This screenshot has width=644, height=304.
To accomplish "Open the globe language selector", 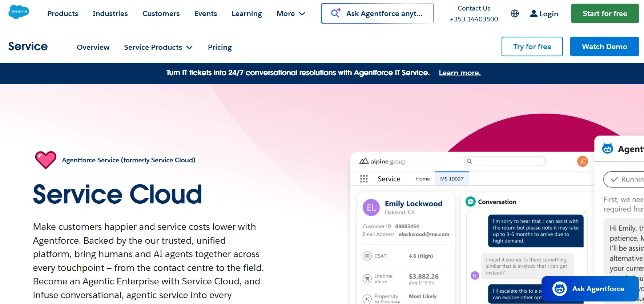I will [x=515, y=14].
